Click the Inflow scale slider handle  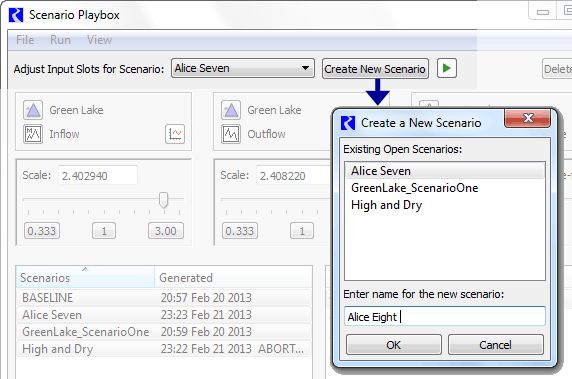pyautogui.click(x=163, y=200)
